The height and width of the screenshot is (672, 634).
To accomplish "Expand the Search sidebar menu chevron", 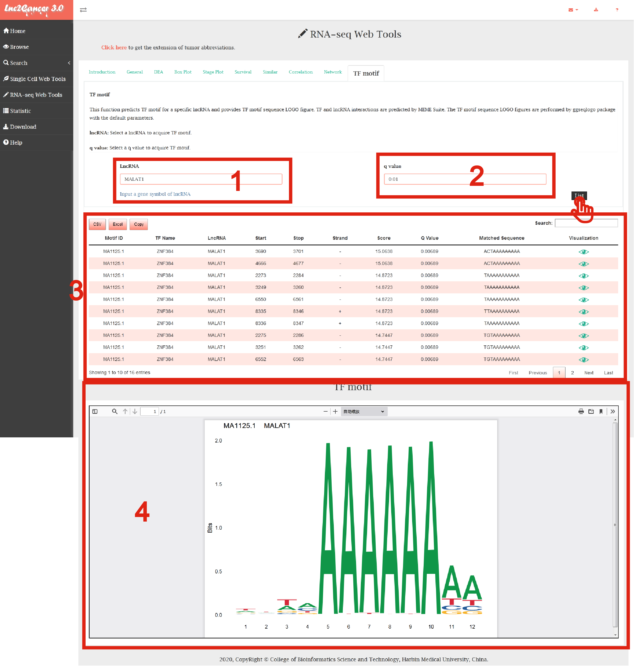I will (69, 63).
